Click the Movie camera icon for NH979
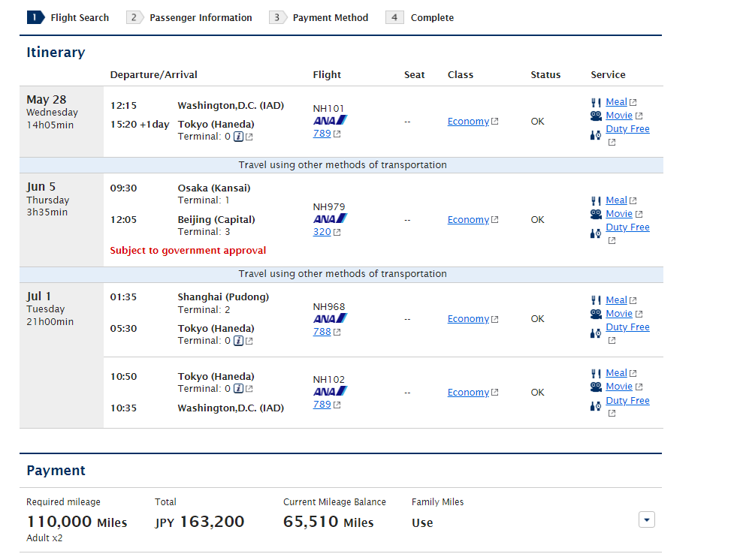The image size is (731, 560). [x=596, y=214]
